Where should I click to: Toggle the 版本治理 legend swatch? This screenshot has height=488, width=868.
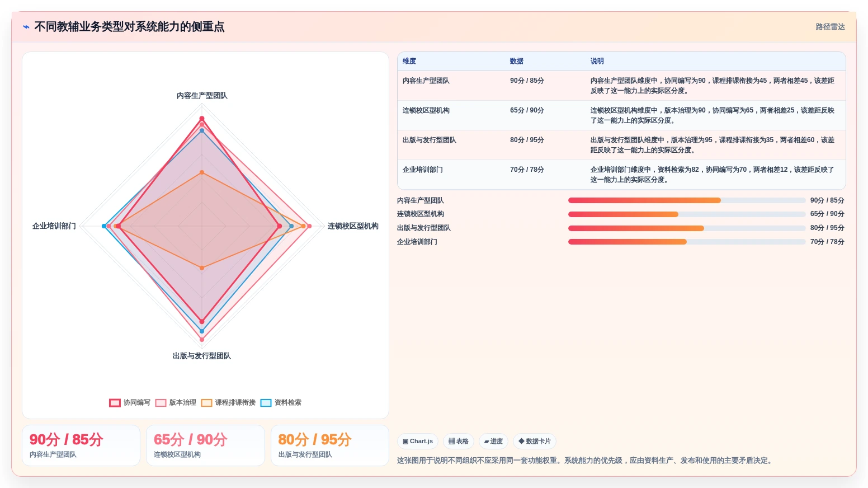[161, 403]
